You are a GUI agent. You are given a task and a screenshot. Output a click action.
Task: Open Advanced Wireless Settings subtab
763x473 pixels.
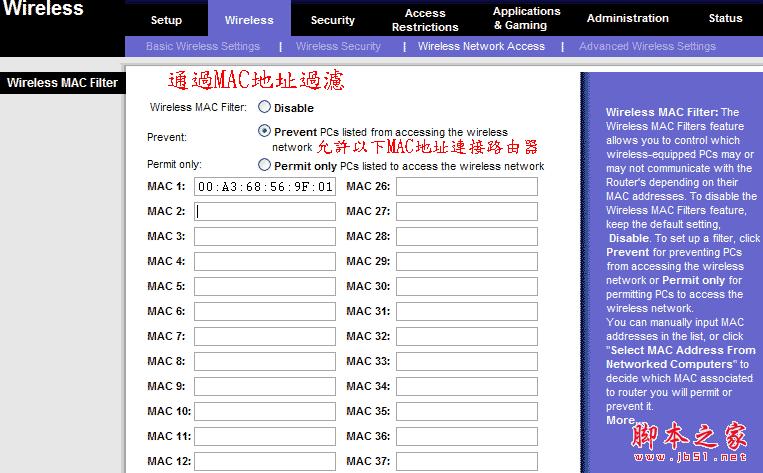pos(647,46)
